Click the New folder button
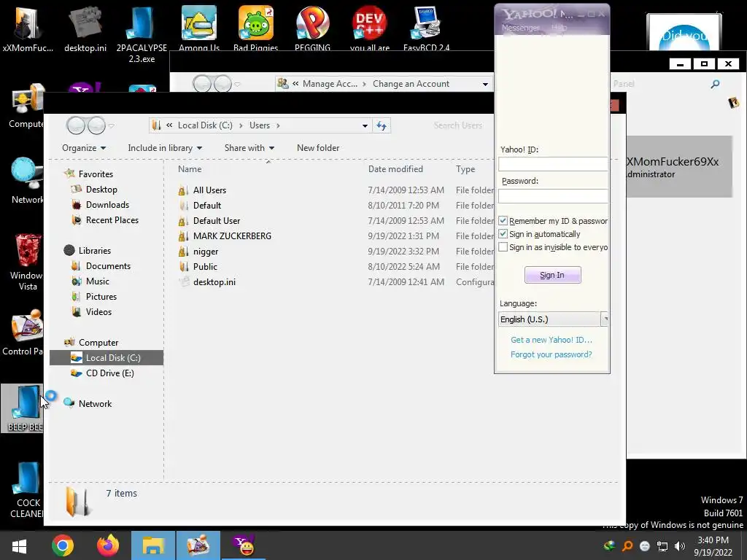The width and height of the screenshot is (747, 560). 318,148
